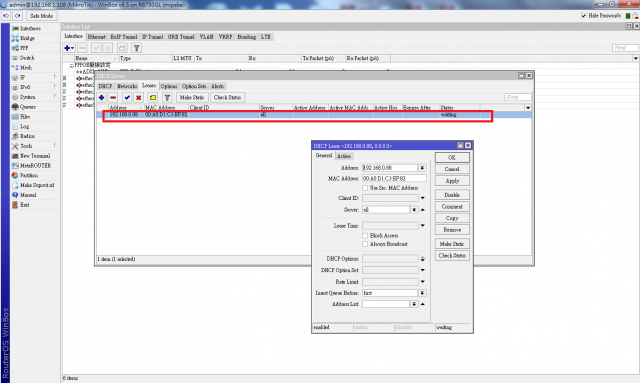
Task: Open Files from the sidebar
Action: point(25,116)
